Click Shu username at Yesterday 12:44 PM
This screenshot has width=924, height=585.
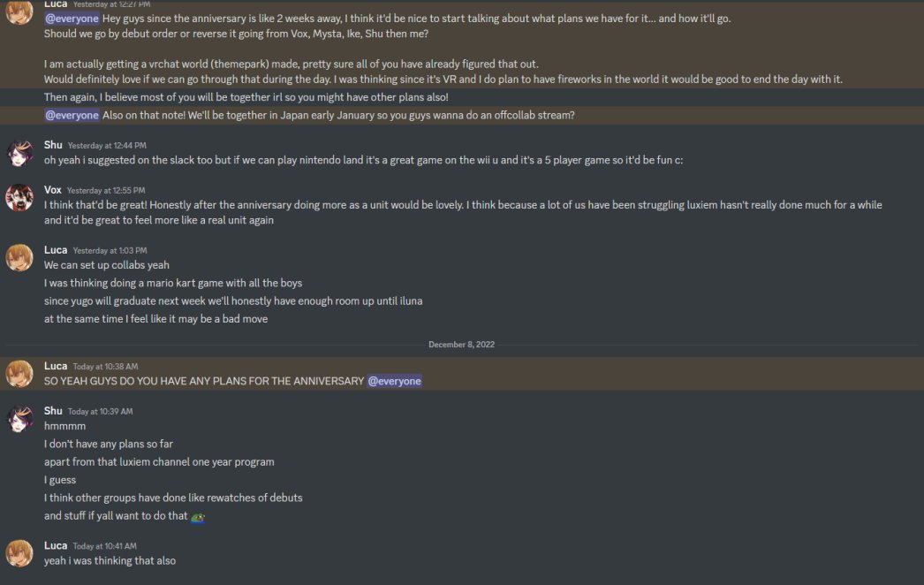pyautogui.click(x=53, y=145)
